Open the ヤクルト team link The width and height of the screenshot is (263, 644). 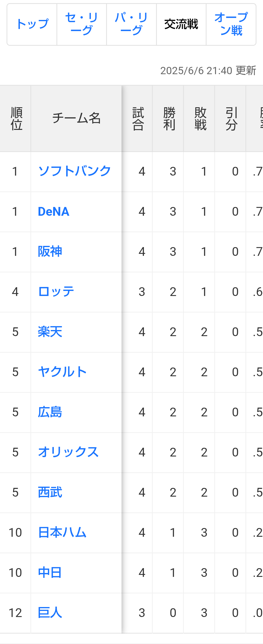click(x=62, y=372)
